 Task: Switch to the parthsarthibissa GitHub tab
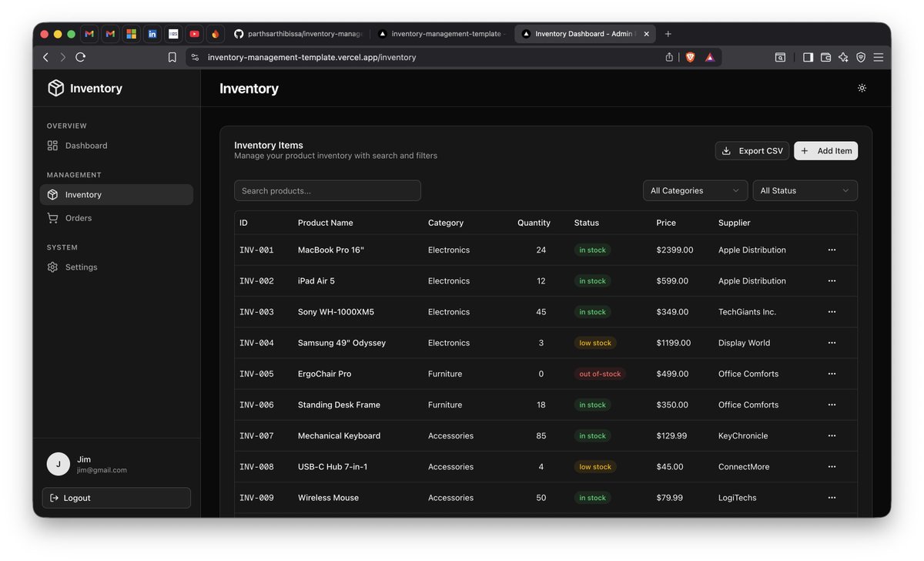(x=298, y=34)
